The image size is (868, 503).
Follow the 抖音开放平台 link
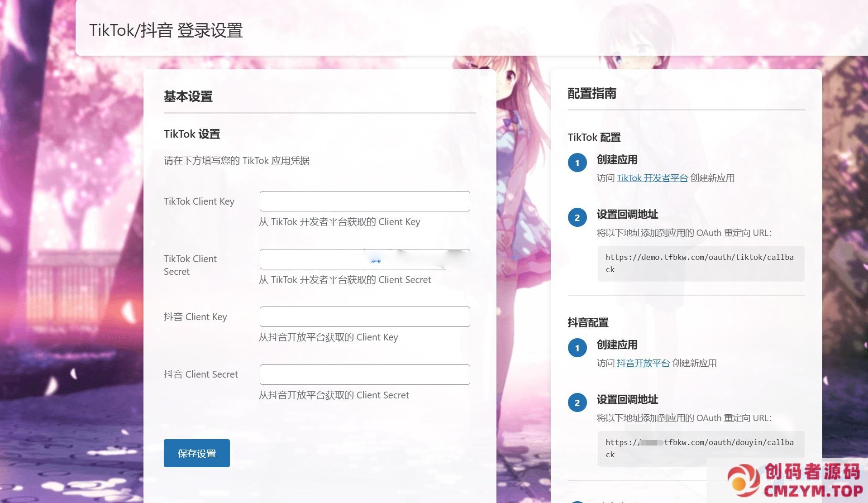click(x=643, y=363)
